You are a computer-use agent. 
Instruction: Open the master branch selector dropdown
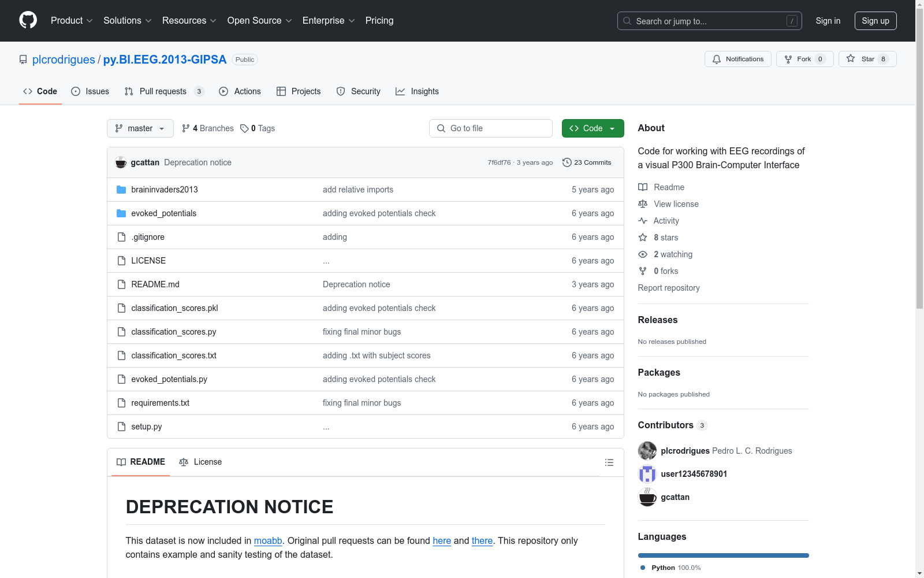click(140, 128)
